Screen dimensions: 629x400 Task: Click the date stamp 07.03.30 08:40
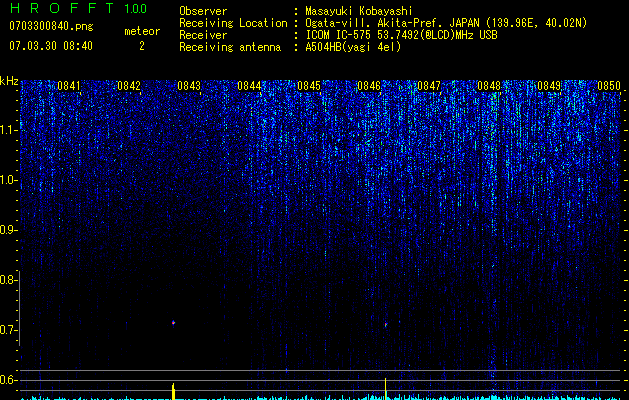point(51,46)
